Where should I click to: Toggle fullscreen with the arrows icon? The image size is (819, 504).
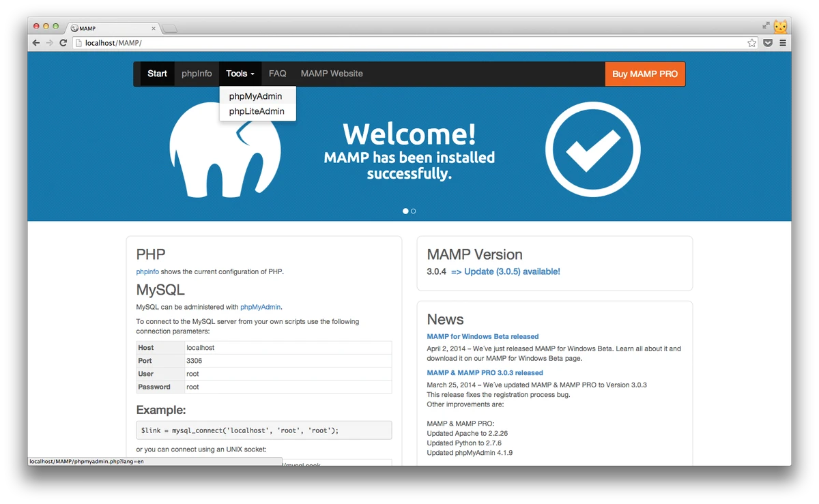[x=766, y=25]
